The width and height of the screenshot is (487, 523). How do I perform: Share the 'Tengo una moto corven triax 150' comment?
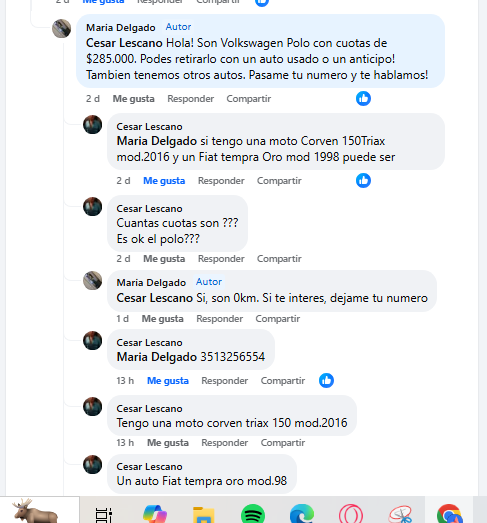283,443
